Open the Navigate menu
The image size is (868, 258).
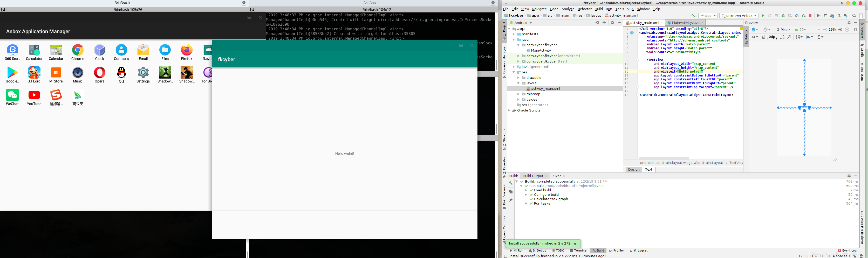click(539, 9)
